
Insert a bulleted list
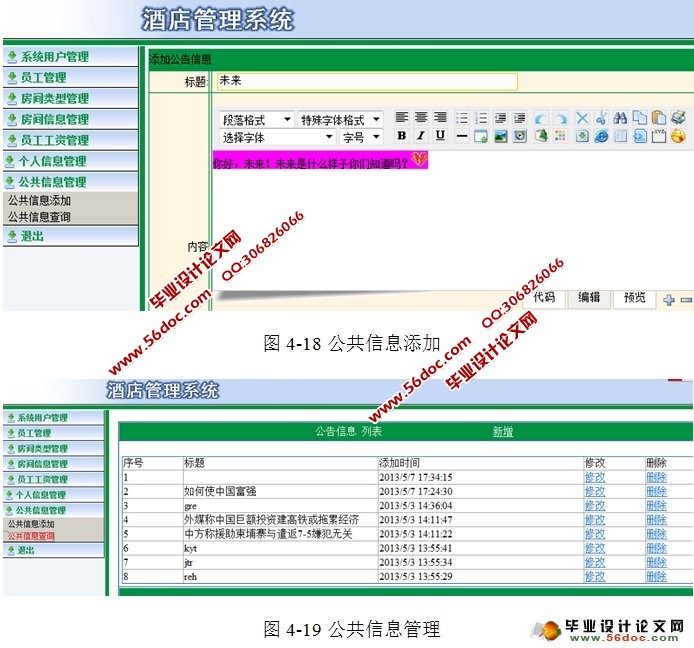(462, 118)
